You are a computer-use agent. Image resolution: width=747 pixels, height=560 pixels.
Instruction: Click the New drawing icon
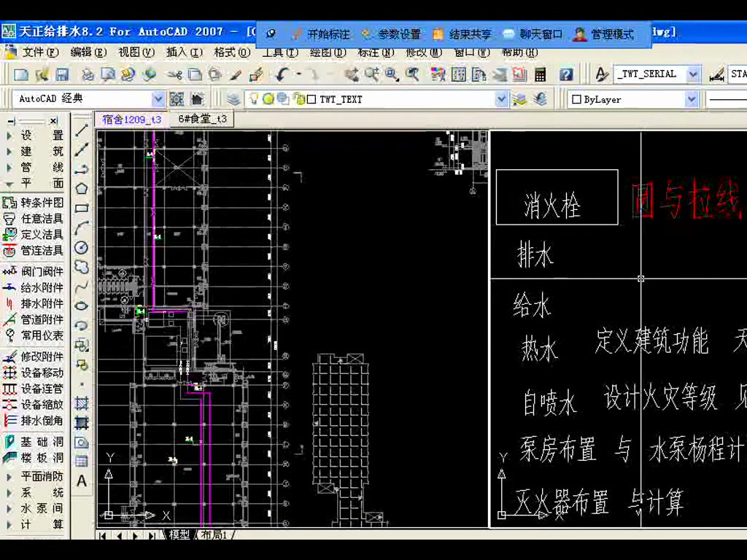[x=21, y=74]
